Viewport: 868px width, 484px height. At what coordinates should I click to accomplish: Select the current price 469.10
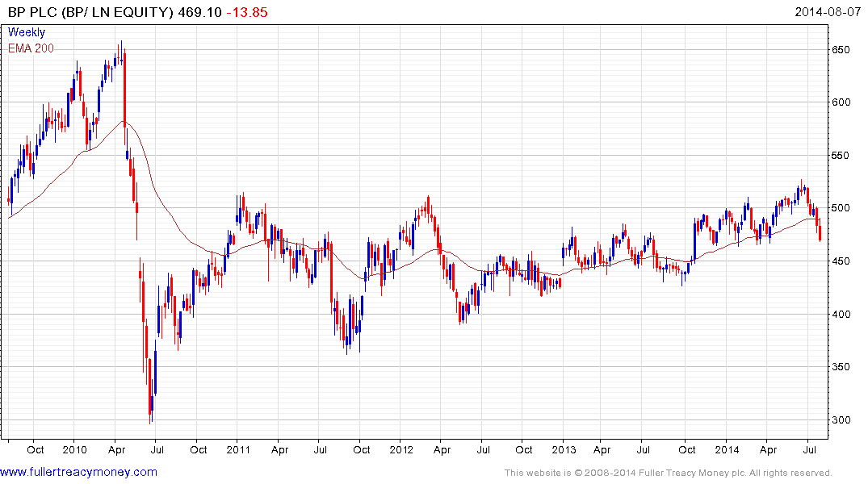199,12
